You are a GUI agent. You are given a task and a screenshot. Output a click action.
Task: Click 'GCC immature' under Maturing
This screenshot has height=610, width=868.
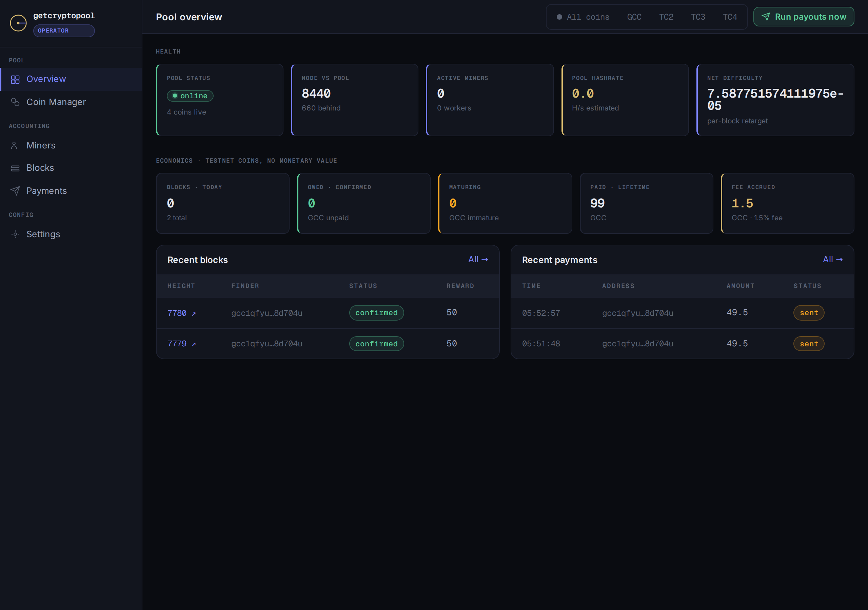[474, 218]
